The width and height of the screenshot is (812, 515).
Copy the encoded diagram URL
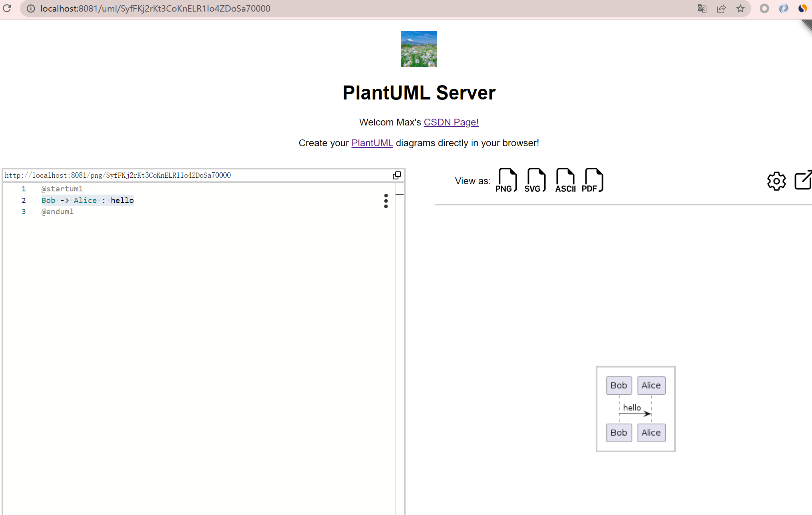397,175
